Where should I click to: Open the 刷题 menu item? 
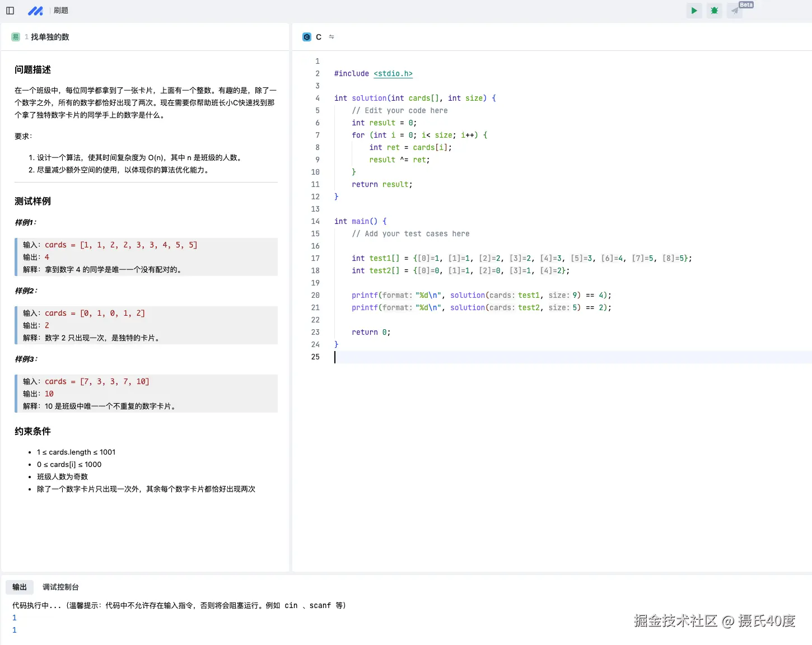(x=60, y=11)
